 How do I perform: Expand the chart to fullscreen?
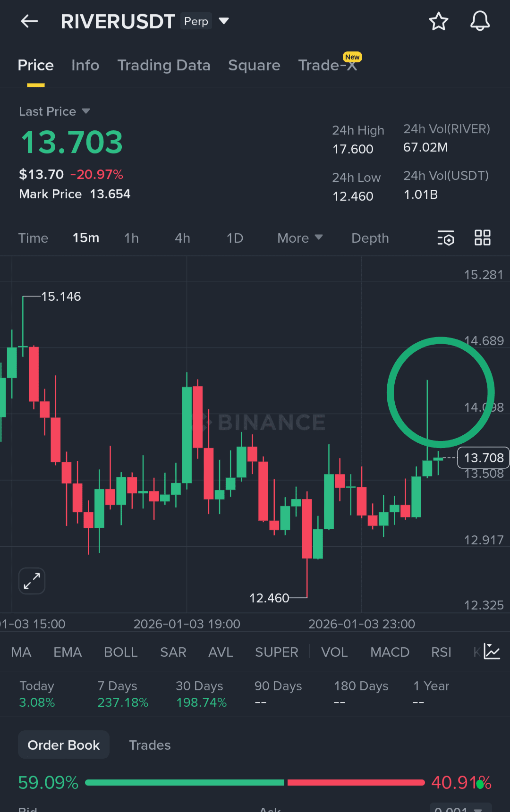[32, 581]
